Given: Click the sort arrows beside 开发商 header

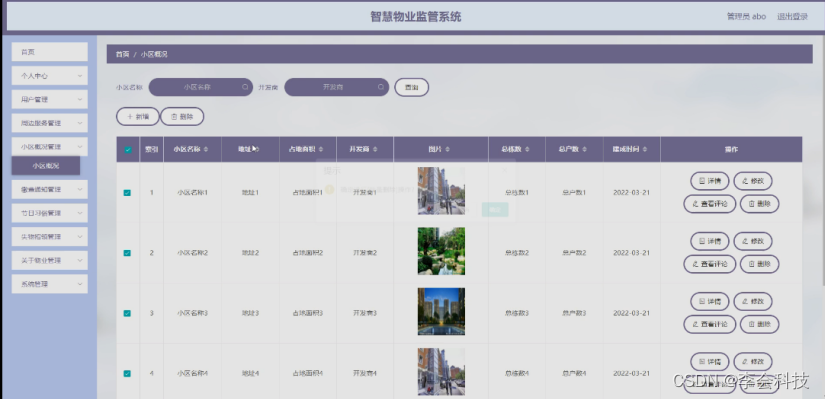Looking at the screenshot, I should (x=375, y=149).
